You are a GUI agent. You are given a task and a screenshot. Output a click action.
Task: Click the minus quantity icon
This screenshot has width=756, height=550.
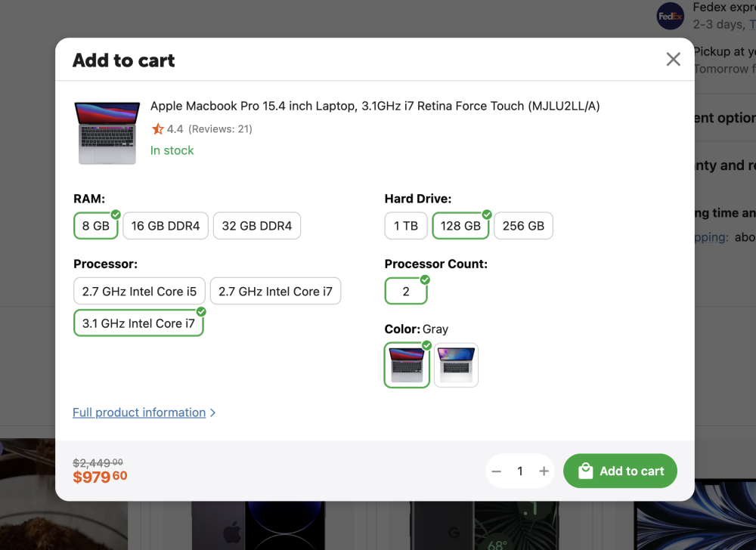tap(497, 471)
